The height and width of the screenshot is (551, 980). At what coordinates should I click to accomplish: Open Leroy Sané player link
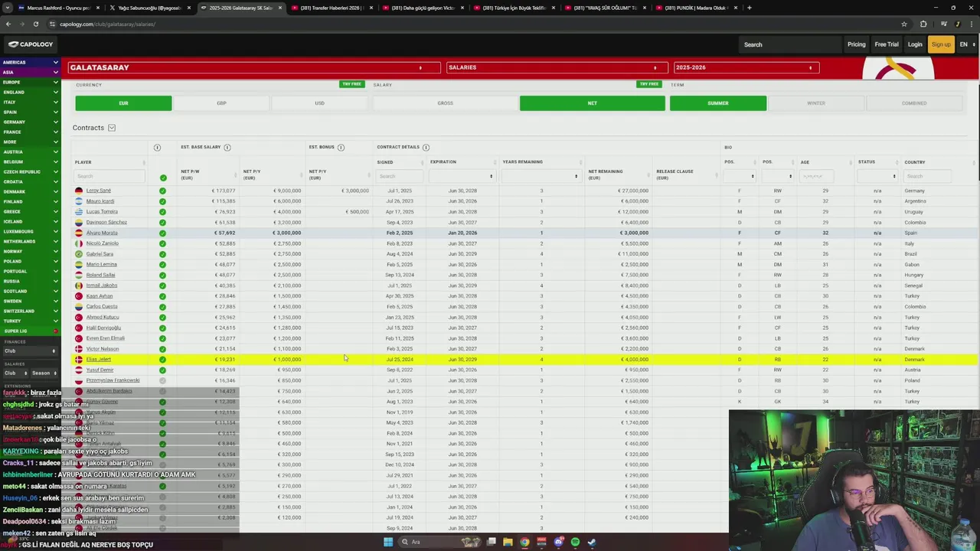click(99, 191)
